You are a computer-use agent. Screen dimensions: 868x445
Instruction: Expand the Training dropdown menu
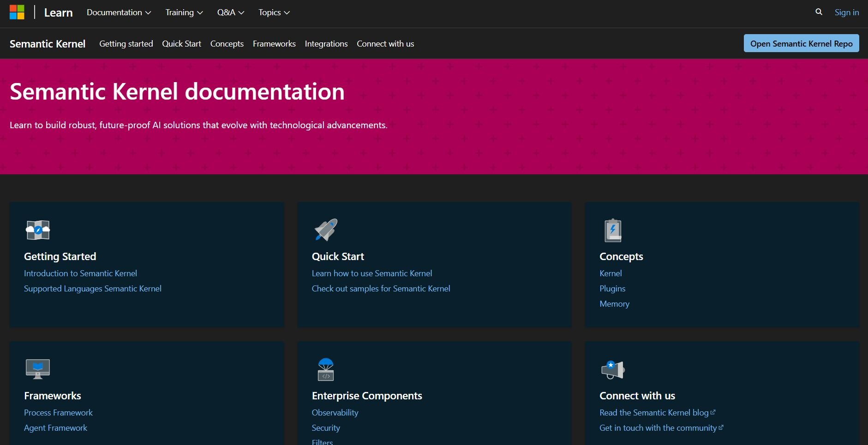pos(184,12)
